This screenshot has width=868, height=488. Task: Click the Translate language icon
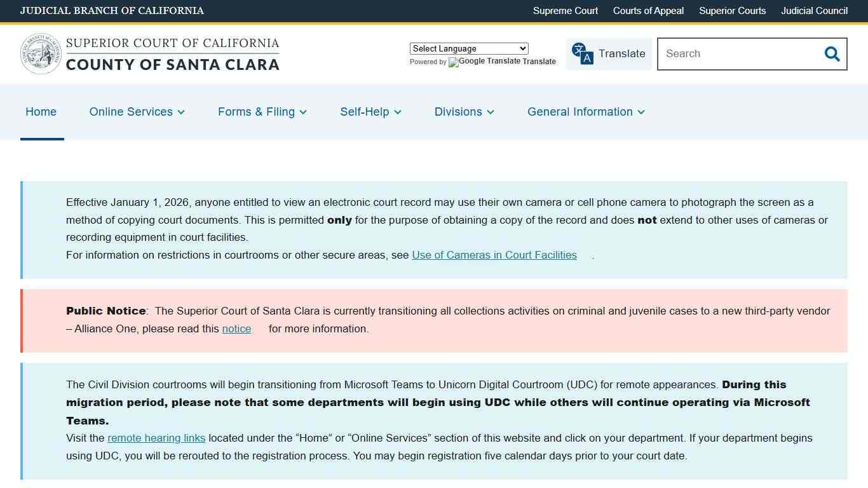click(580, 53)
